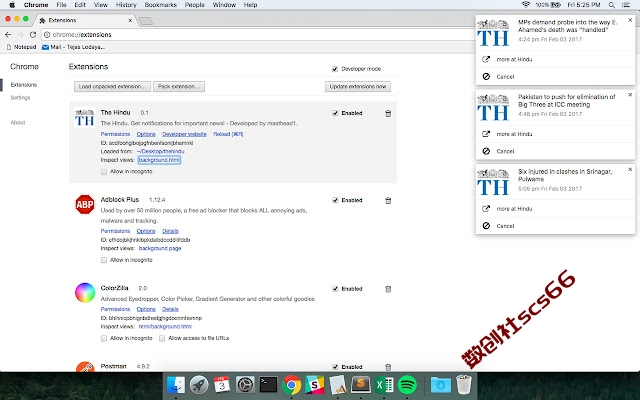Close the Srinagar clashes notification
Screen dimensions: 640x400
point(630,169)
